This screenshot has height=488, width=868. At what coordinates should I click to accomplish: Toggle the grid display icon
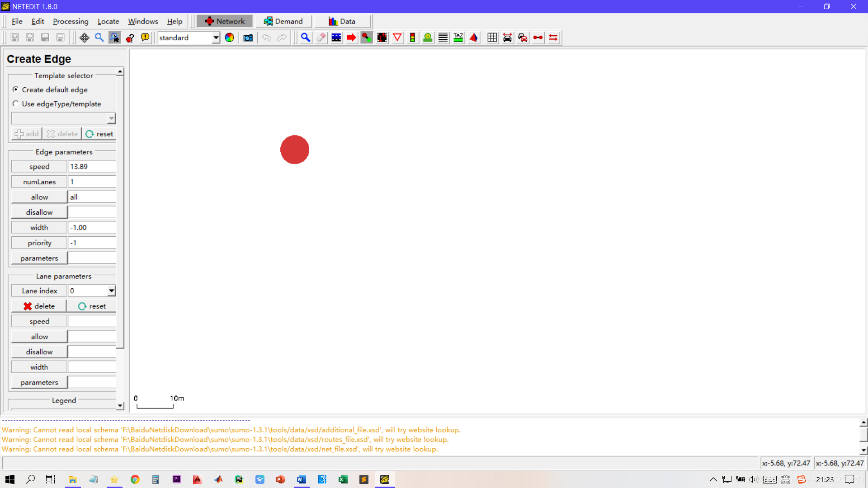pos(492,38)
